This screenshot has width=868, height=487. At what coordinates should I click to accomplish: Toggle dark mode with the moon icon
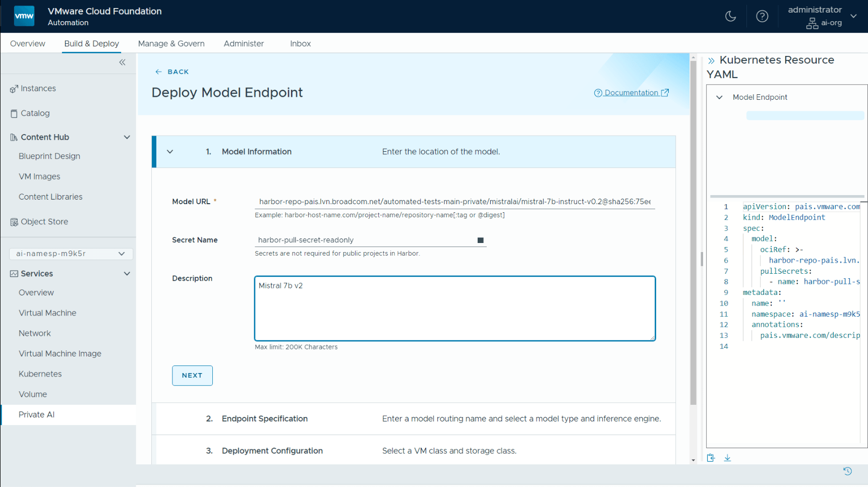[x=731, y=16]
